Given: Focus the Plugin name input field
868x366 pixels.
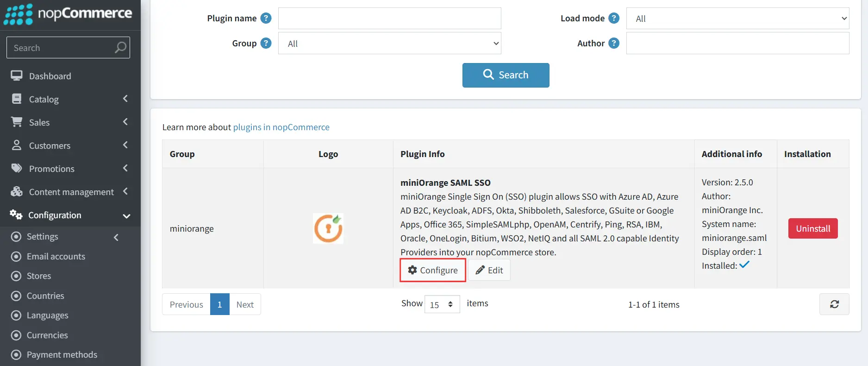Looking at the screenshot, I should [390, 19].
